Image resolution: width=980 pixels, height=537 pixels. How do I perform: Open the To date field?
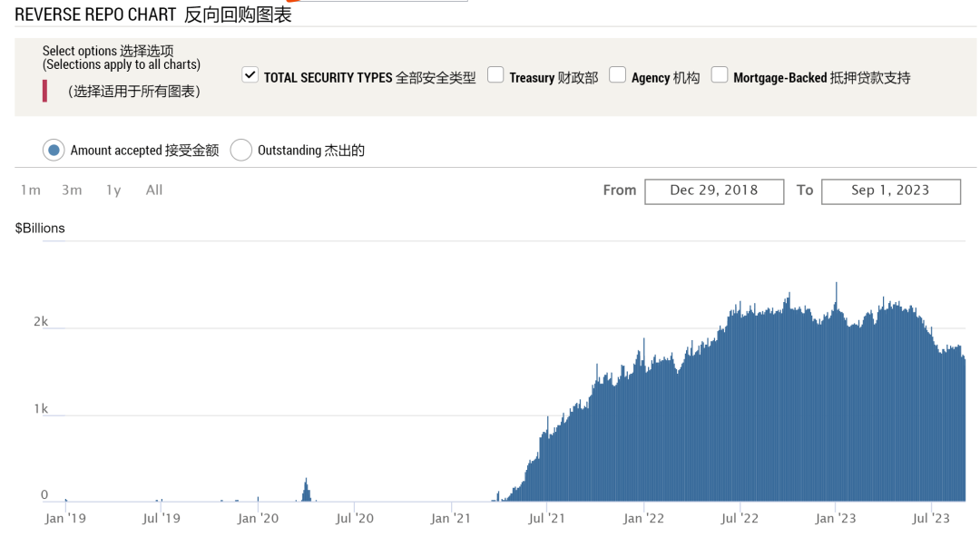coord(890,190)
